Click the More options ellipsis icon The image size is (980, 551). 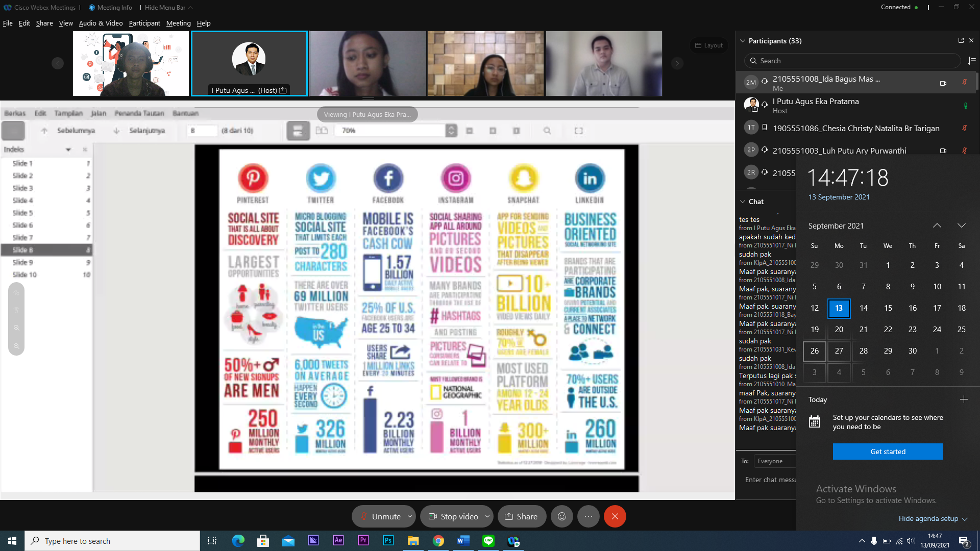(x=589, y=516)
